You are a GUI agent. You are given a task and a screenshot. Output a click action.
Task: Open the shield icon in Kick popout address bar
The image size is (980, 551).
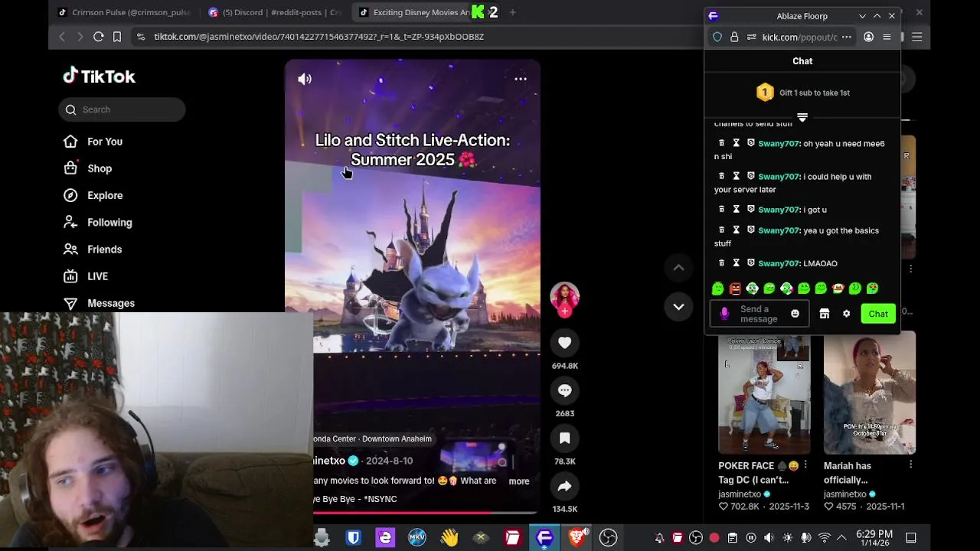[717, 37]
